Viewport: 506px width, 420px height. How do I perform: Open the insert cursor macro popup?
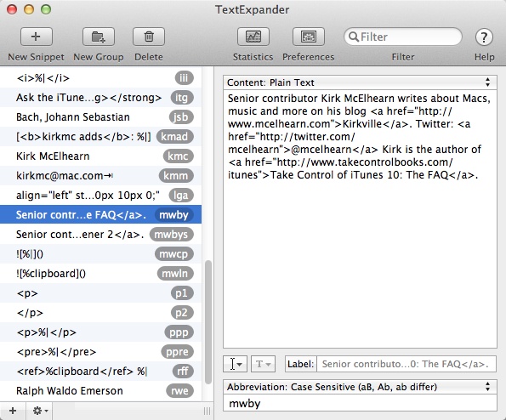[x=235, y=364]
